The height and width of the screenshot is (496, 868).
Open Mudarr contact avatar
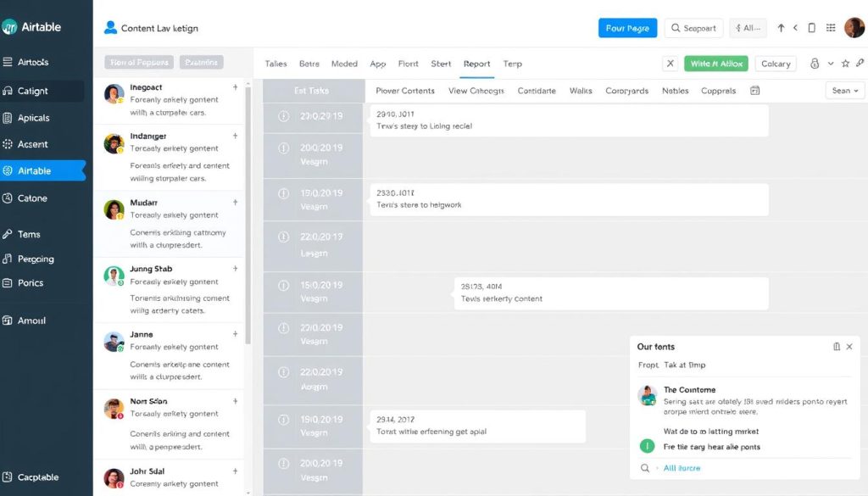(114, 209)
